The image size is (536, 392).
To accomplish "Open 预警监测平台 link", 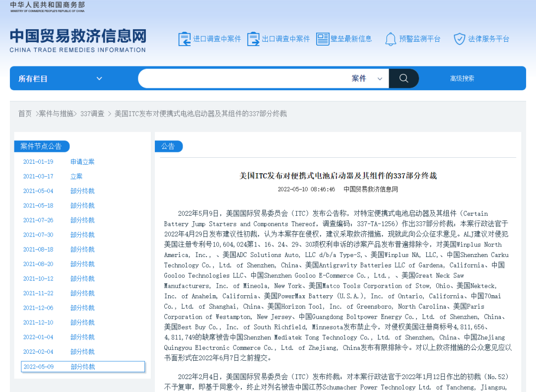I will click(420, 39).
